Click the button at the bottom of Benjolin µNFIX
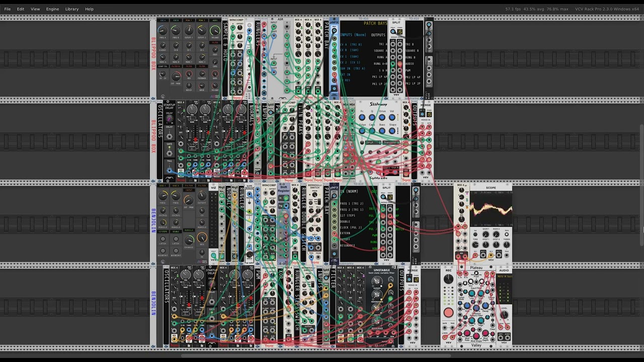 click(x=334, y=254)
